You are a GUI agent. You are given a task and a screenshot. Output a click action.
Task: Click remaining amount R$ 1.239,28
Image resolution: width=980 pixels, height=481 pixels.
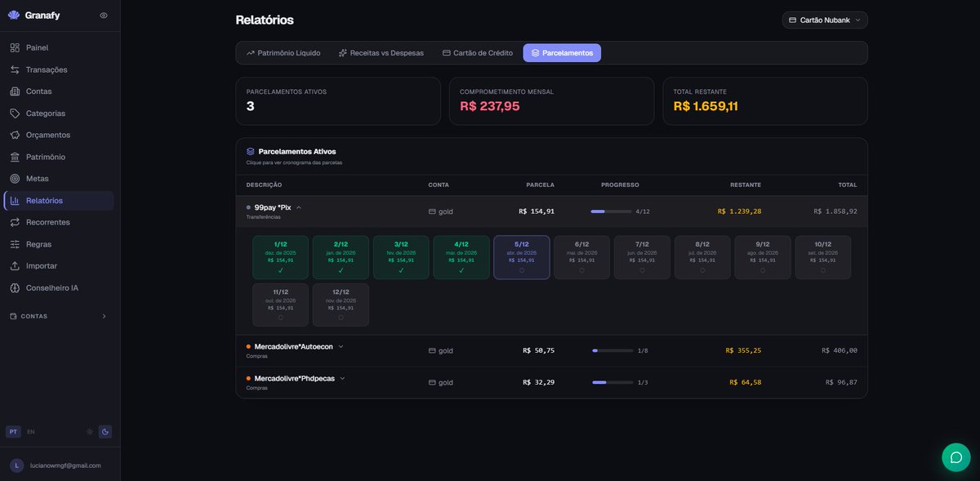tap(739, 212)
